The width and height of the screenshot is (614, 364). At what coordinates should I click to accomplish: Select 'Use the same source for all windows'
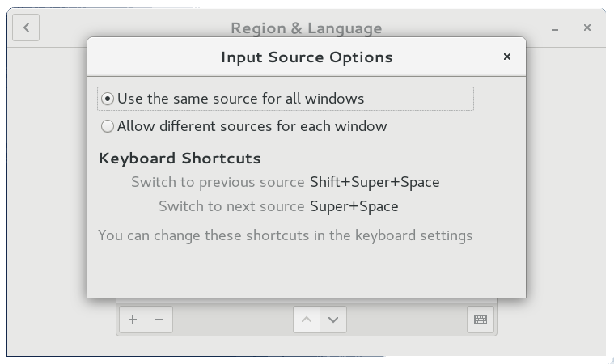click(x=108, y=99)
